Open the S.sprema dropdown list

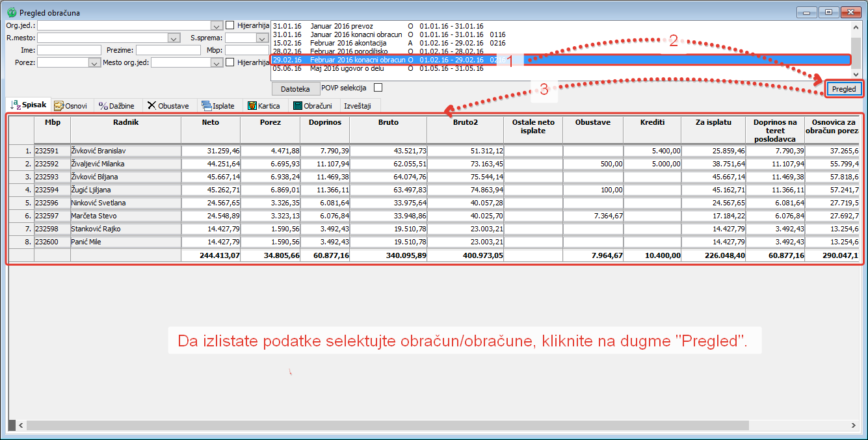coord(261,38)
